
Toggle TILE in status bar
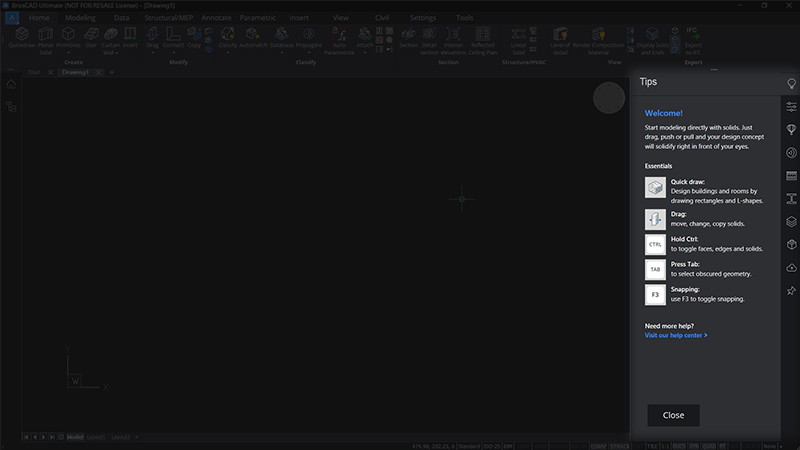[652, 446]
